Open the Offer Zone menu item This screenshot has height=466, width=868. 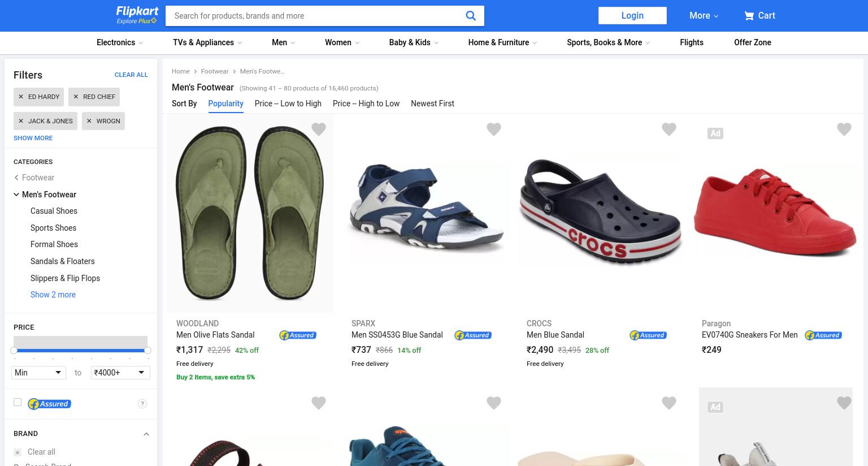(753, 42)
